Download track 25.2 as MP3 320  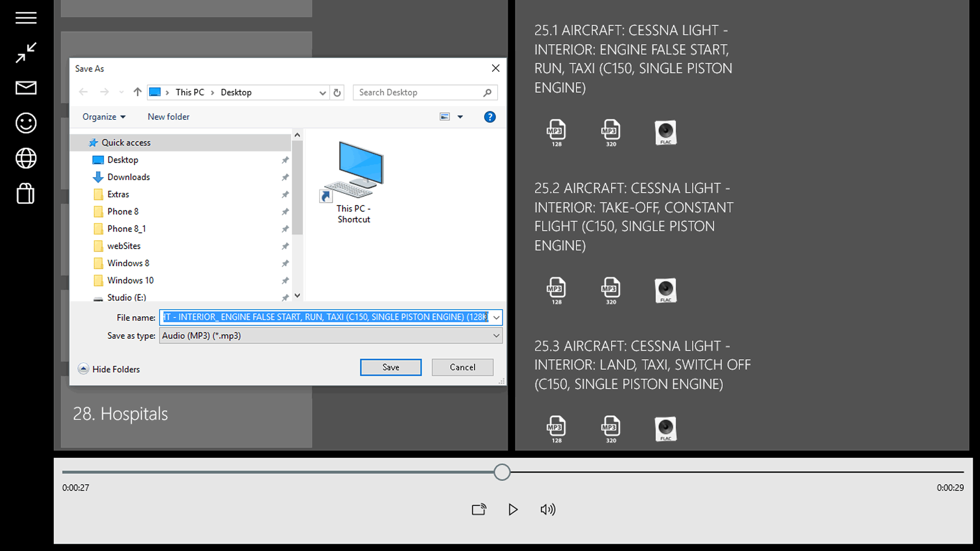pyautogui.click(x=611, y=290)
